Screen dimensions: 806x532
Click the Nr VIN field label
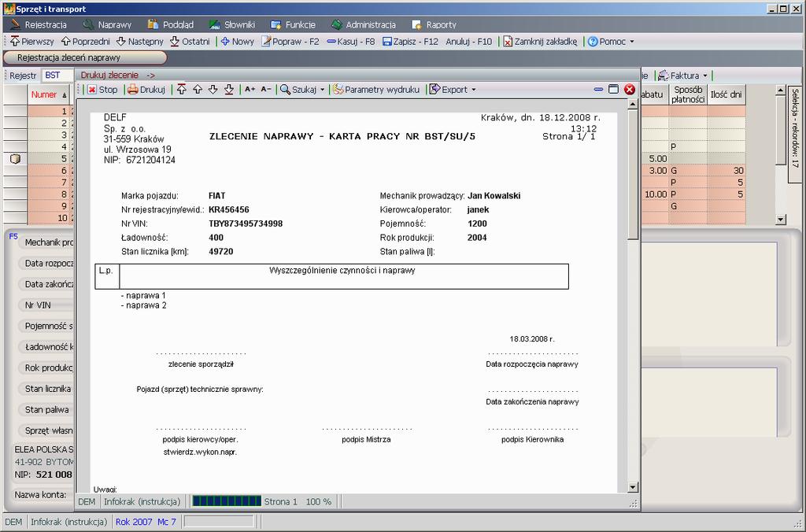(38, 305)
